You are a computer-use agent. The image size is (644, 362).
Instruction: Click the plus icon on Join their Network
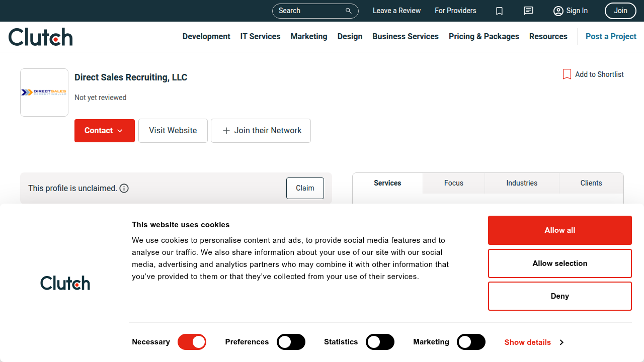pyautogui.click(x=226, y=131)
